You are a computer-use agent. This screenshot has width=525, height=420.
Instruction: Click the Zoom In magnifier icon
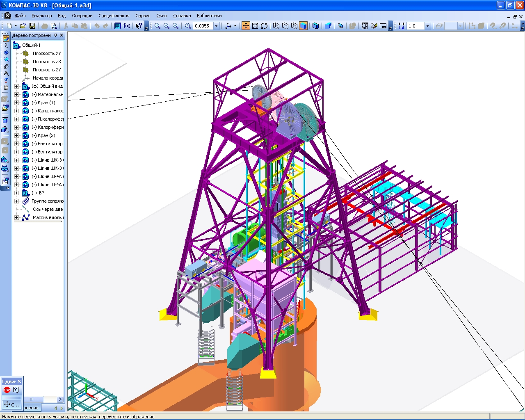pyautogui.click(x=167, y=26)
